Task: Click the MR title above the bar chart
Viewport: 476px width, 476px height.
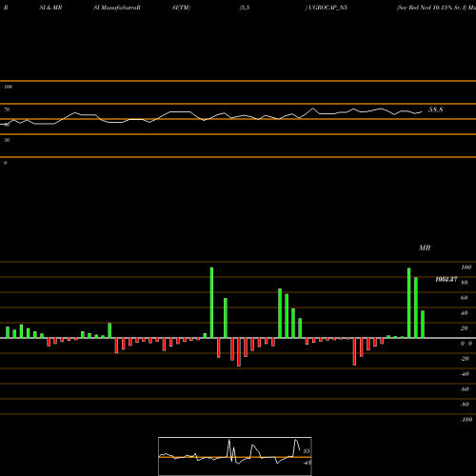Action: (x=425, y=248)
